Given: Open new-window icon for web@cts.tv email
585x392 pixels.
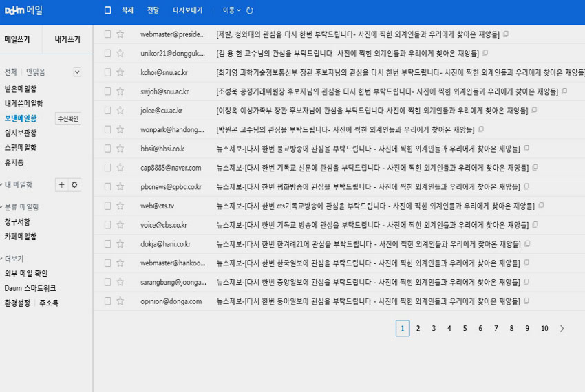Looking at the screenshot, I should coord(541,206).
